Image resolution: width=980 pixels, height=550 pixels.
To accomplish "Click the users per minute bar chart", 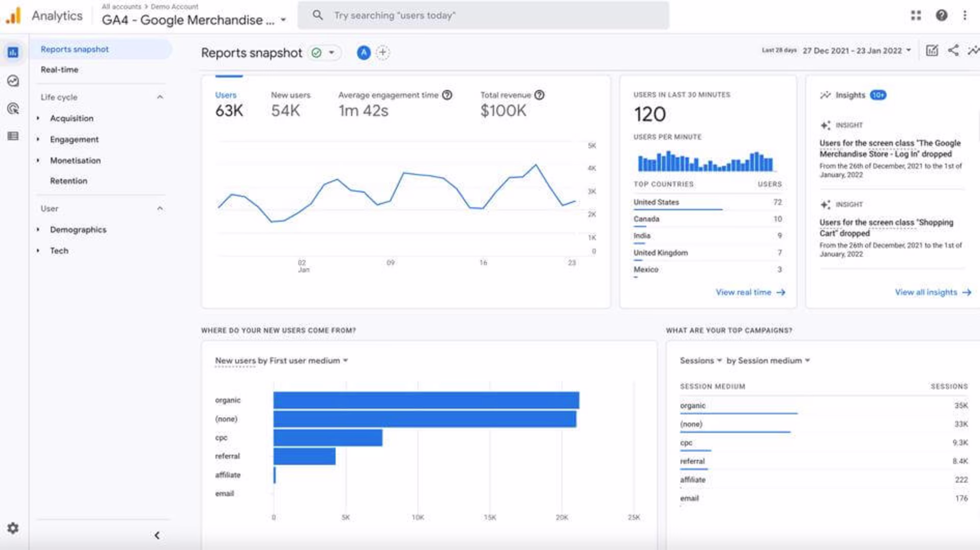I will [x=705, y=161].
